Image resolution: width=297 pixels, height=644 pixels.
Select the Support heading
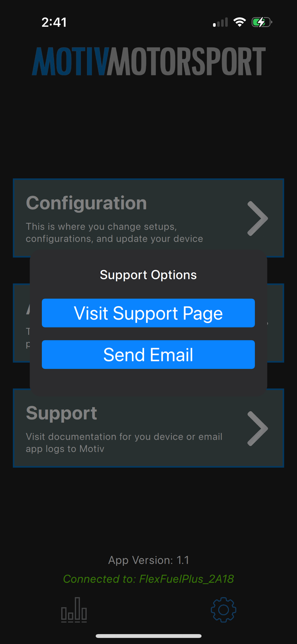click(x=61, y=413)
